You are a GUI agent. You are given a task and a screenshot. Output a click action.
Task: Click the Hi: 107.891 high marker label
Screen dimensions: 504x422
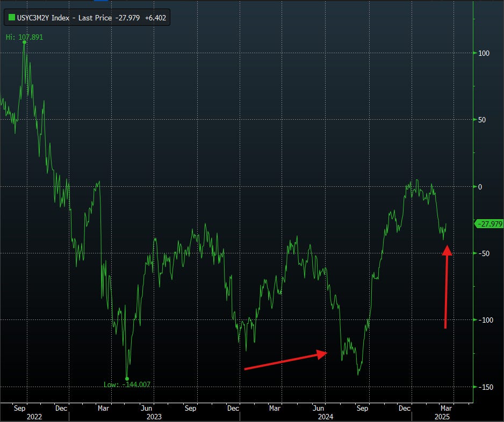coord(24,37)
